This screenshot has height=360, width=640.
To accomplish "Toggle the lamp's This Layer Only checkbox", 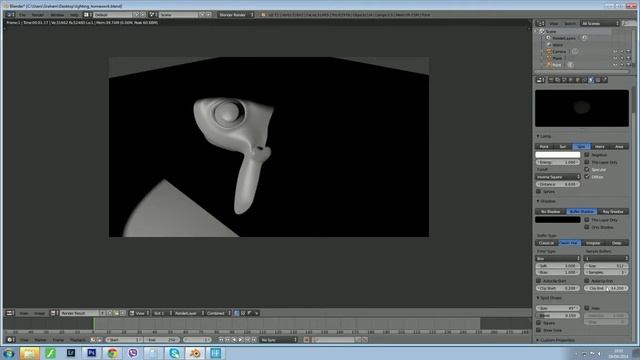I will coord(587,162).
